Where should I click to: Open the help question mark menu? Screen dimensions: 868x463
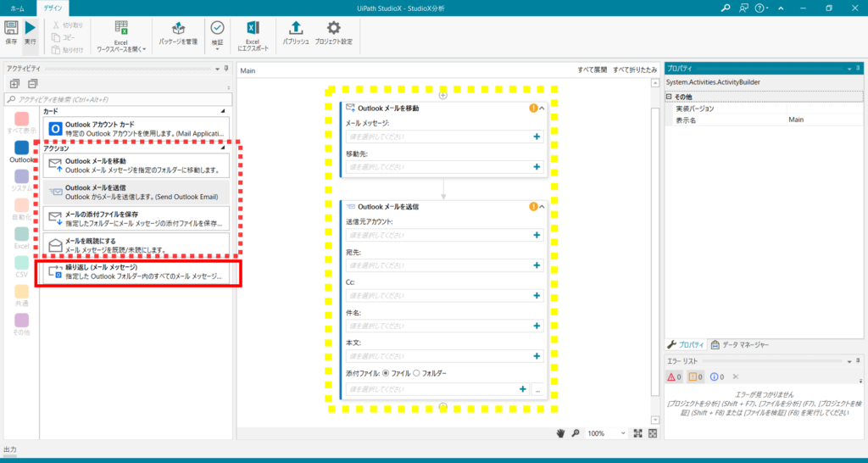point(762,8)
